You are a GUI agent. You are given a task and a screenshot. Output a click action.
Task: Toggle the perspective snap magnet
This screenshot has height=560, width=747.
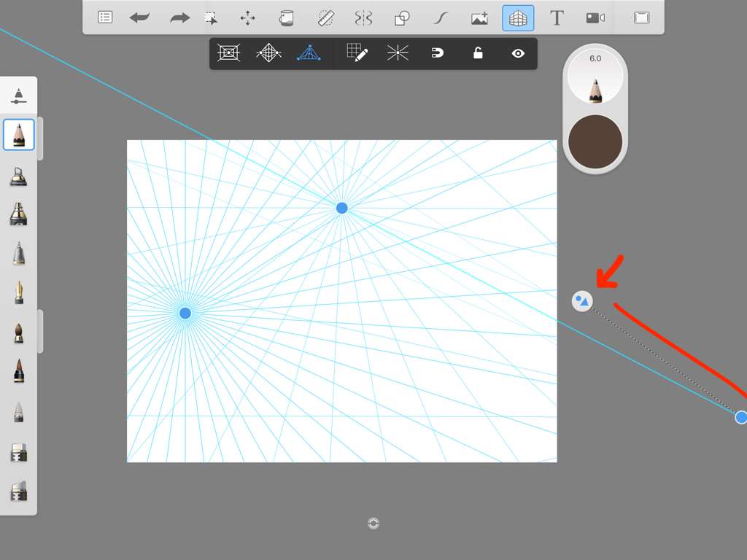(438, 53)
